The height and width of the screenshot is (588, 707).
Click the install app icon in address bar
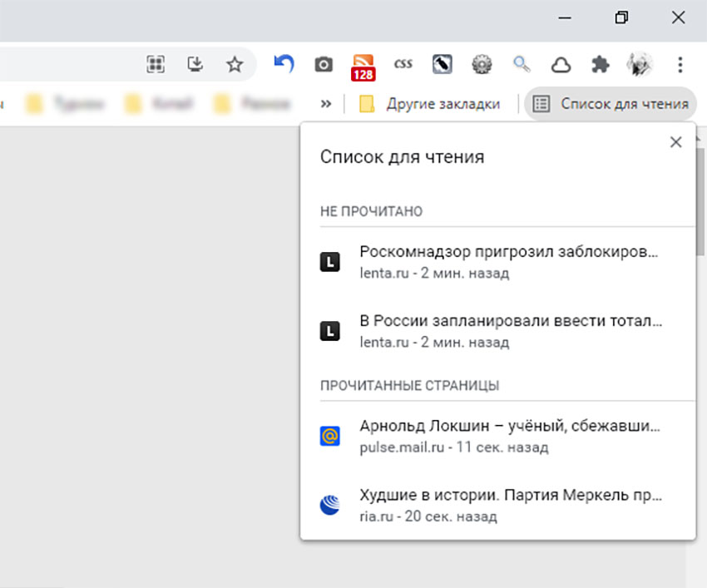tap(195, 64)
